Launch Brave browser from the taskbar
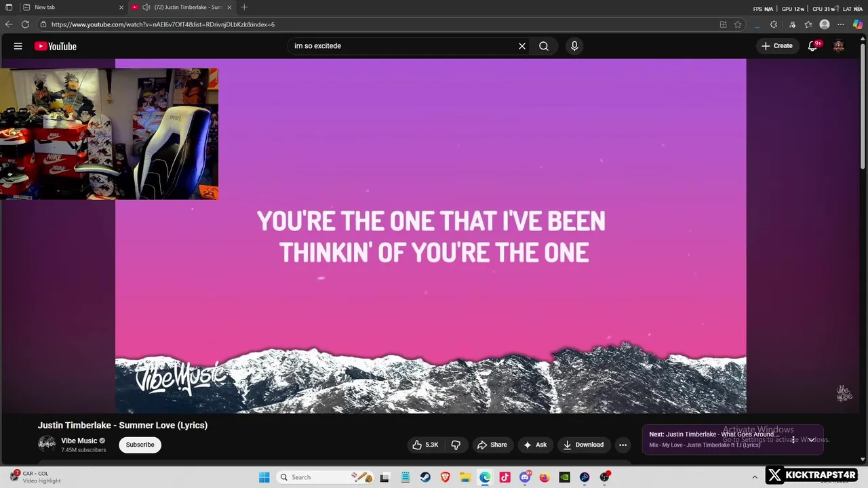The image size is (868, 488). 445,477
